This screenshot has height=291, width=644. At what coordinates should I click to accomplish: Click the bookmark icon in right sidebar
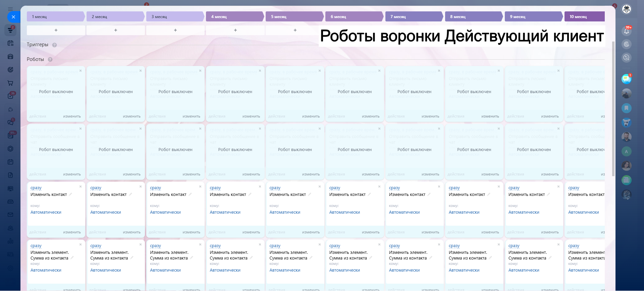pyautogui.click(x=626, y=108)
